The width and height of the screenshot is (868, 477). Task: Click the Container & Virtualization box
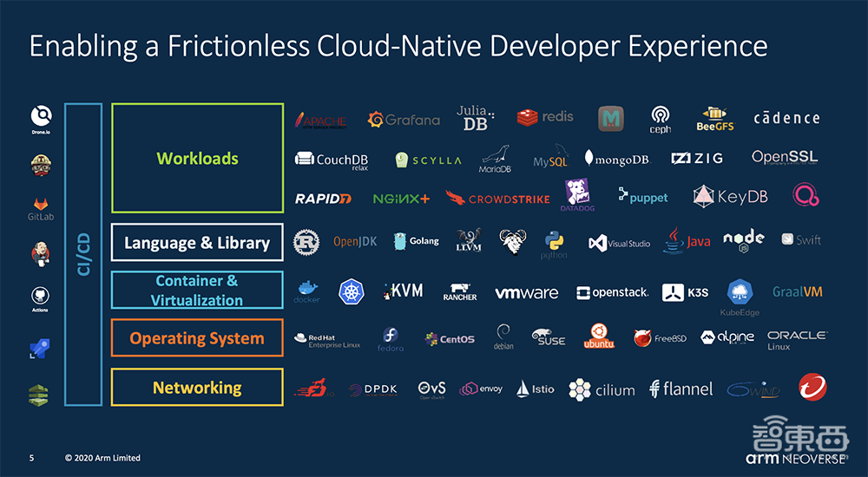197,291
